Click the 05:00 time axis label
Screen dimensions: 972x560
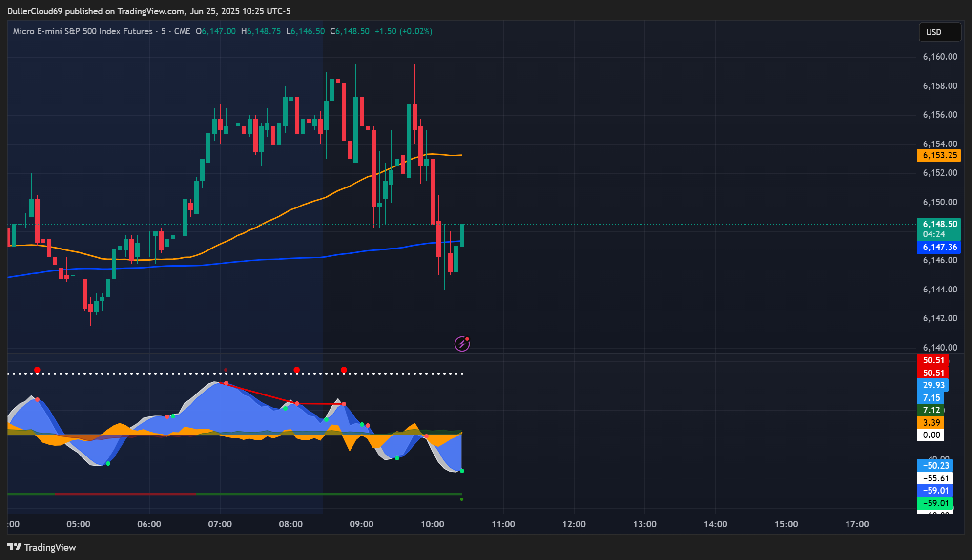(78, 524)
